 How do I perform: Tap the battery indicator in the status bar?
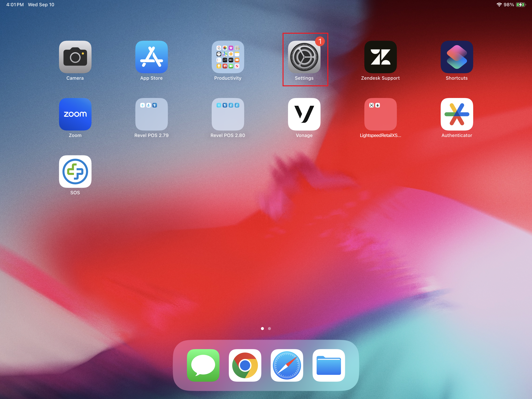pos(521,4)
